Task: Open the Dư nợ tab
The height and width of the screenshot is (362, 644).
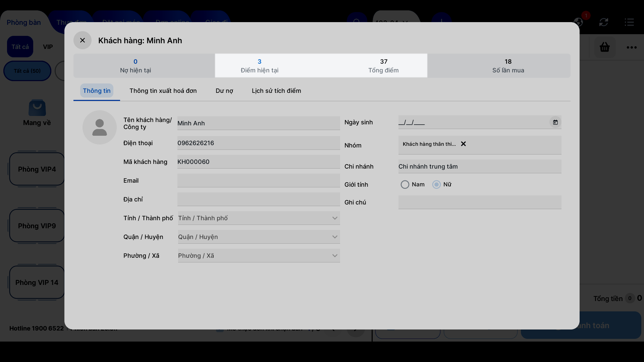Action: (224, 91)
